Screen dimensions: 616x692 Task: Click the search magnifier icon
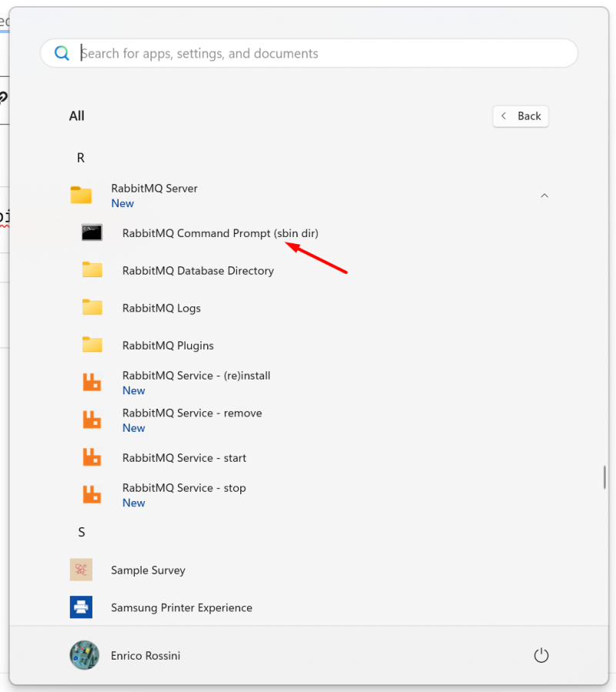tap(62, 53)
